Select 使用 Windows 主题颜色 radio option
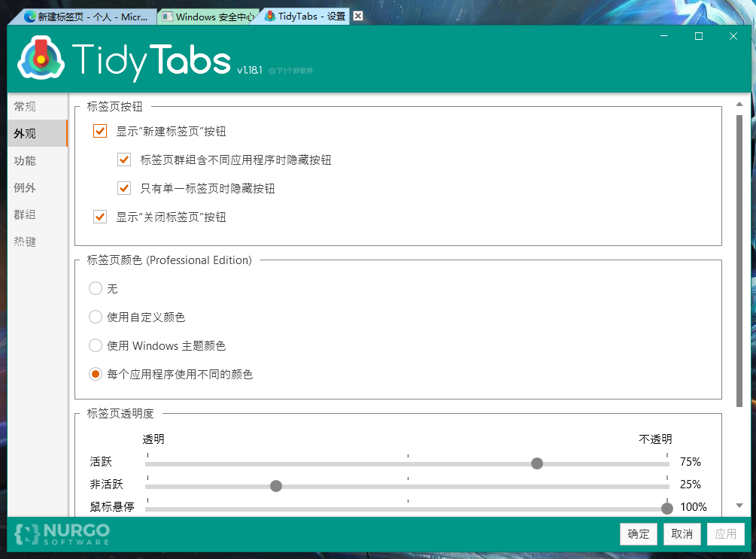 point(96,345)
